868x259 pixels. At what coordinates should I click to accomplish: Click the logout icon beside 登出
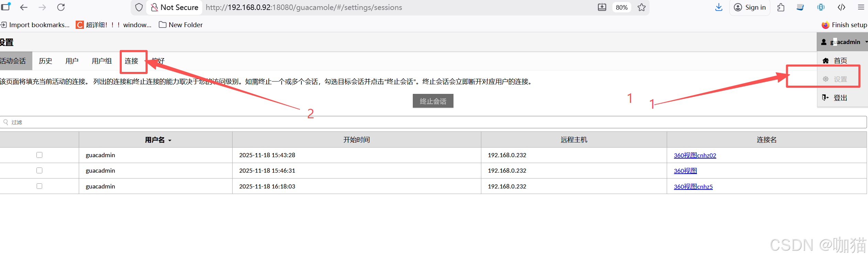point(825,98)
